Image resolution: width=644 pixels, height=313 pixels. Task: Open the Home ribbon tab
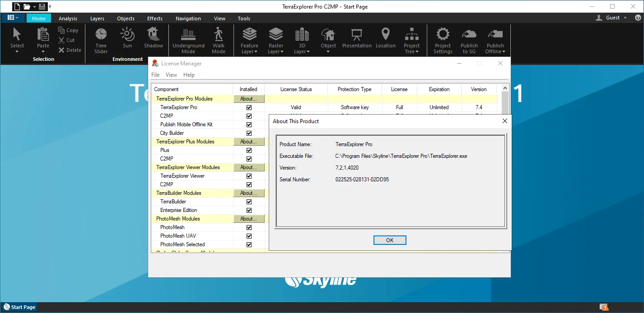point(39,18)
